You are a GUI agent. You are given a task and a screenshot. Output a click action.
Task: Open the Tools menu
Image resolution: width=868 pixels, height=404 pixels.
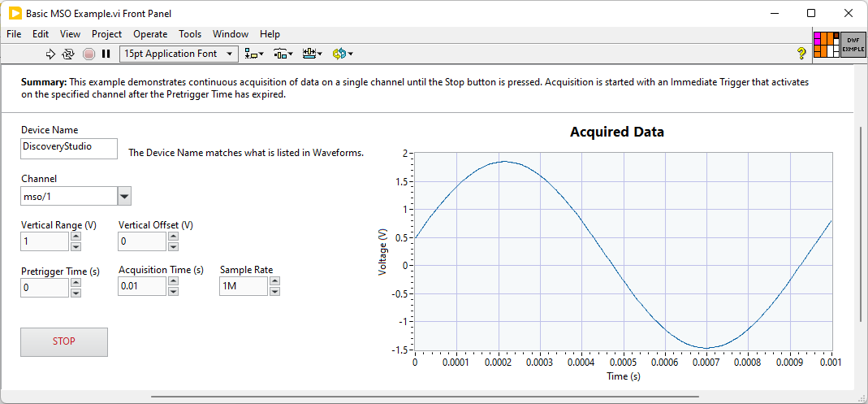190,34
